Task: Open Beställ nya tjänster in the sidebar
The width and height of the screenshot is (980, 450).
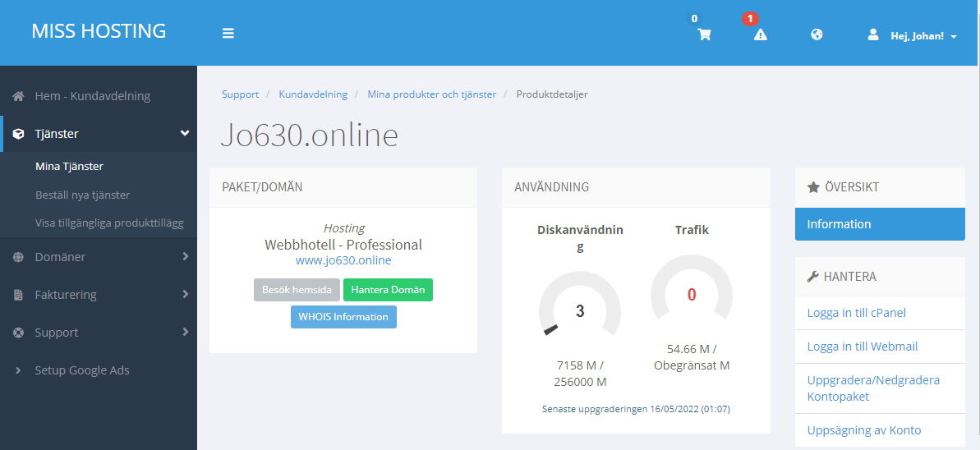Action: pyautogui.click(x=82, y=195)
